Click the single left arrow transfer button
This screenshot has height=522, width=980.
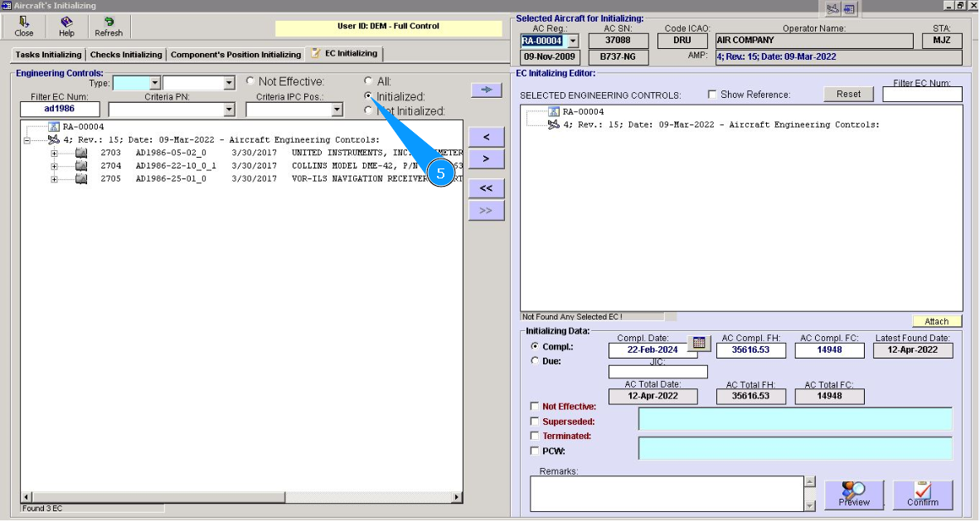click(x=486, y=136)
